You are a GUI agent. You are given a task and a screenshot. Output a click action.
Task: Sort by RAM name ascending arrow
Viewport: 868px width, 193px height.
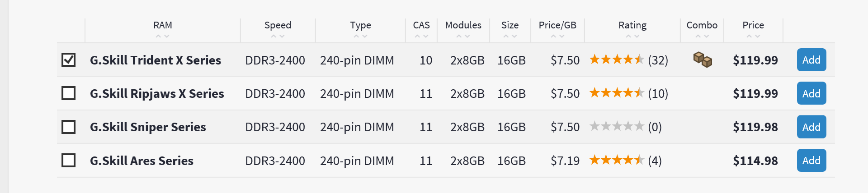point(158,36)
